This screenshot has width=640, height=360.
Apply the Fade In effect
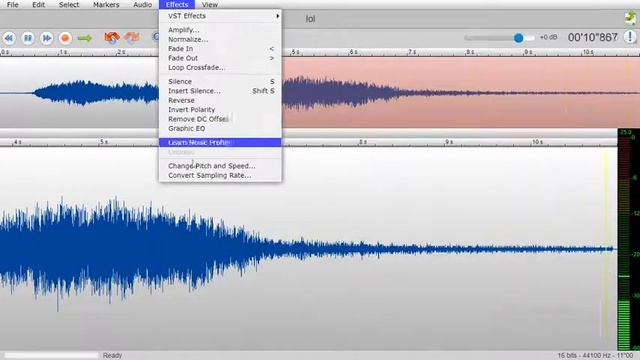[x=220, y=49]
